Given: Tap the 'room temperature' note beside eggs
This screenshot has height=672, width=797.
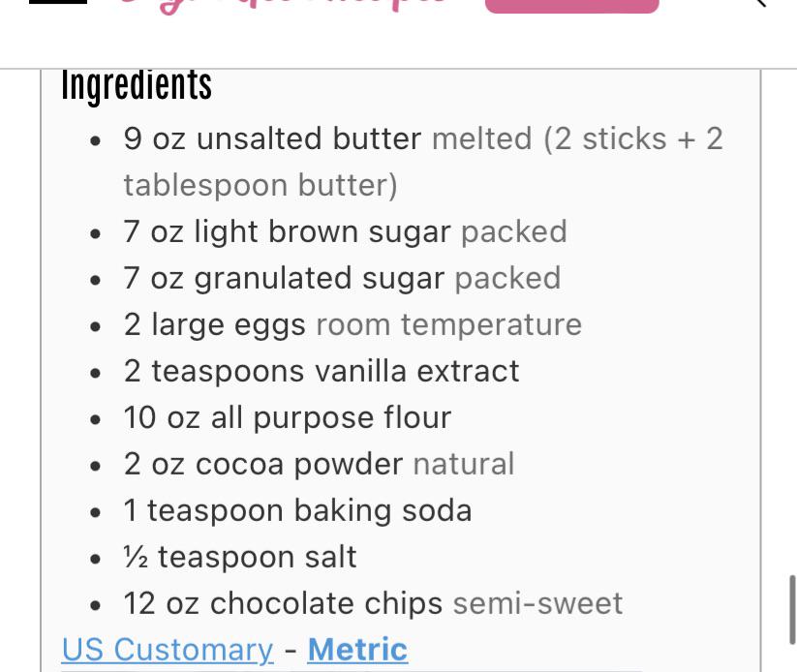Looking at the screenshot, I should [448, 324].
